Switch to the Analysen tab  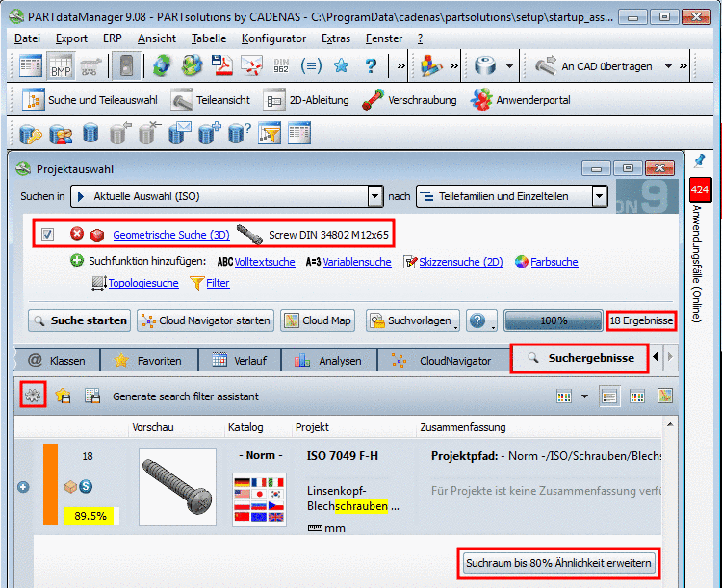329,361
